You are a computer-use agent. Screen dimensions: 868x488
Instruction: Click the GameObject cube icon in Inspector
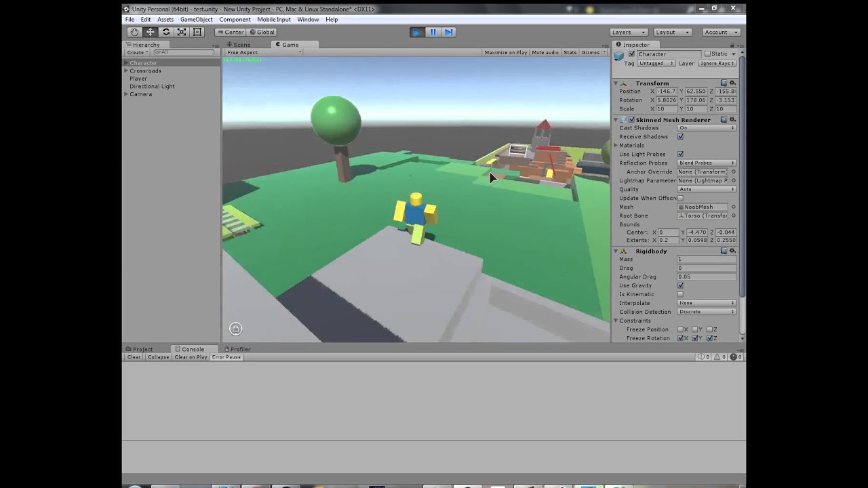619,56
